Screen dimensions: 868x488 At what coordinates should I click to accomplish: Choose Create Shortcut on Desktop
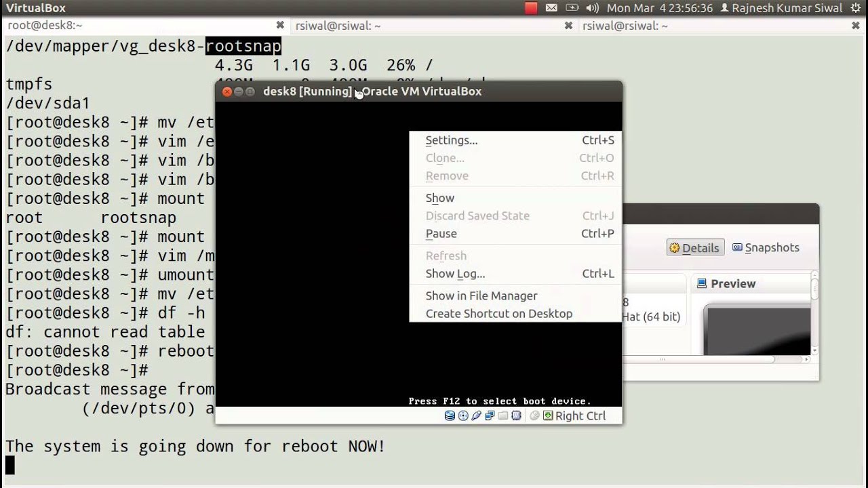coord(515,313)
